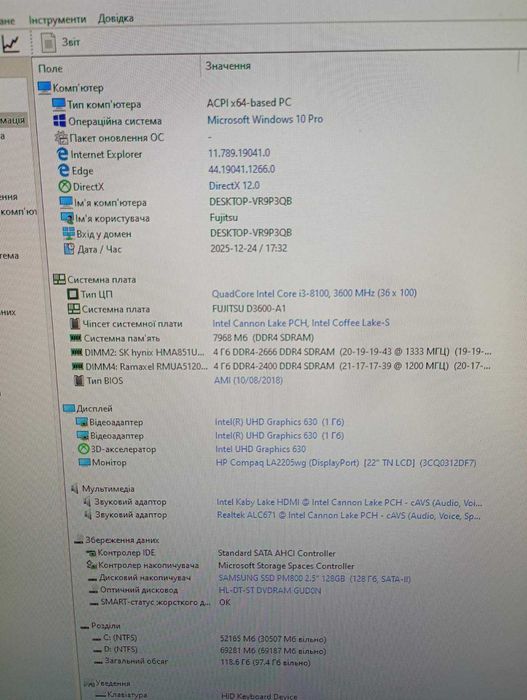Screen dimensions: 527x700
Task: Open the HL-DT-ST DVDRAM GUD0N link
Action: click(x=270, y=591)
